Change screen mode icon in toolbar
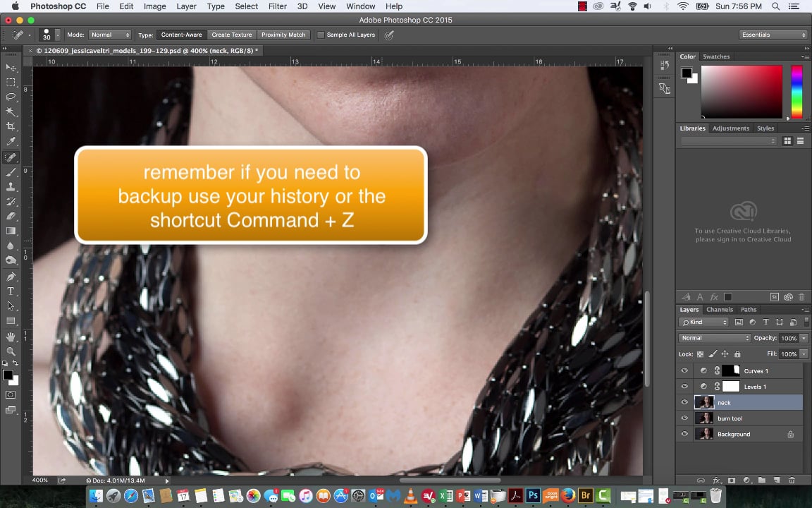The height and width of the screenshot is (508, 812). (11, 410)
